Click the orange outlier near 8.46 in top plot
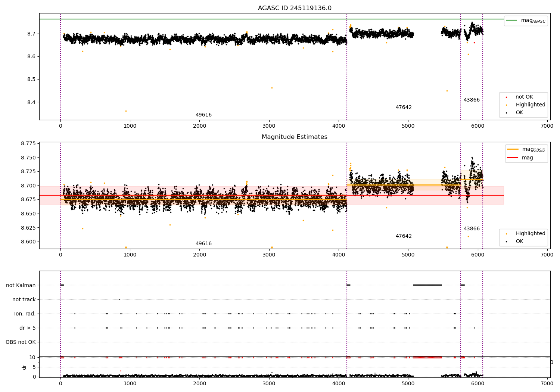The image size is (560, 392). coord(272,88)
